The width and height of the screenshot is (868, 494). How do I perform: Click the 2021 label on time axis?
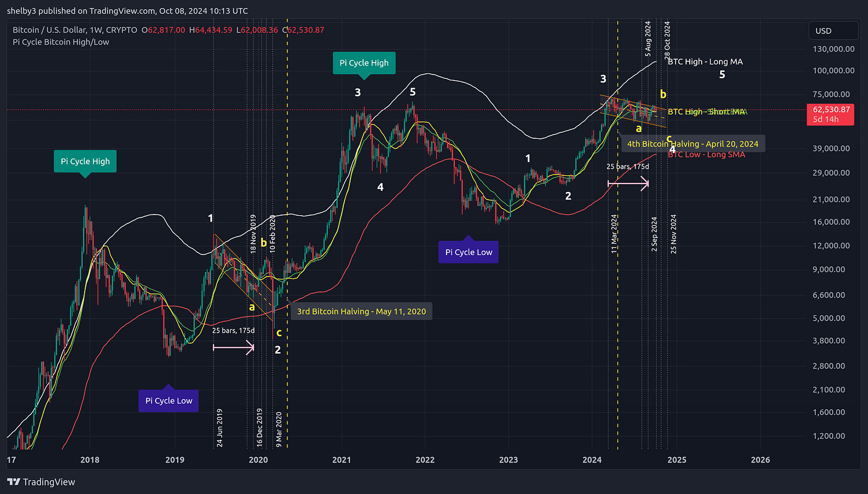click(x=342, y=460)
